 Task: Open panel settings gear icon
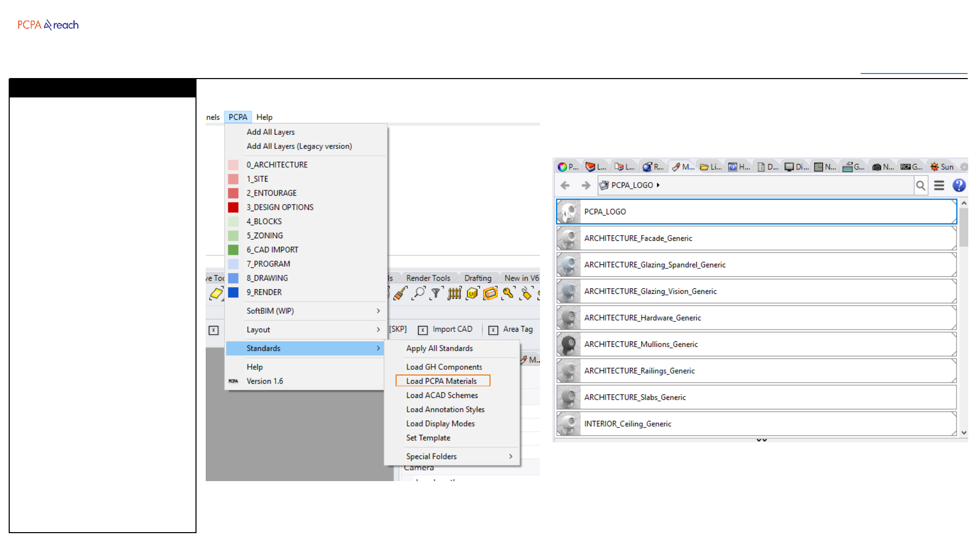[964, 167]
